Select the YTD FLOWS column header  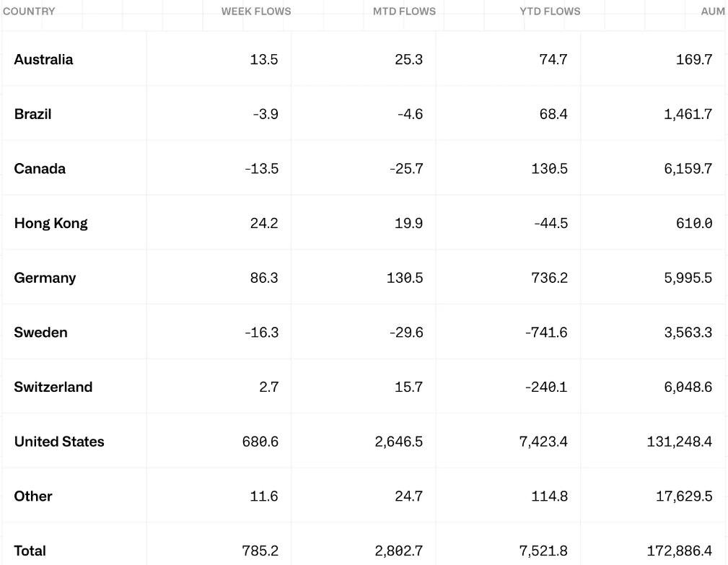pyautogui.click(x=550, y=11)
